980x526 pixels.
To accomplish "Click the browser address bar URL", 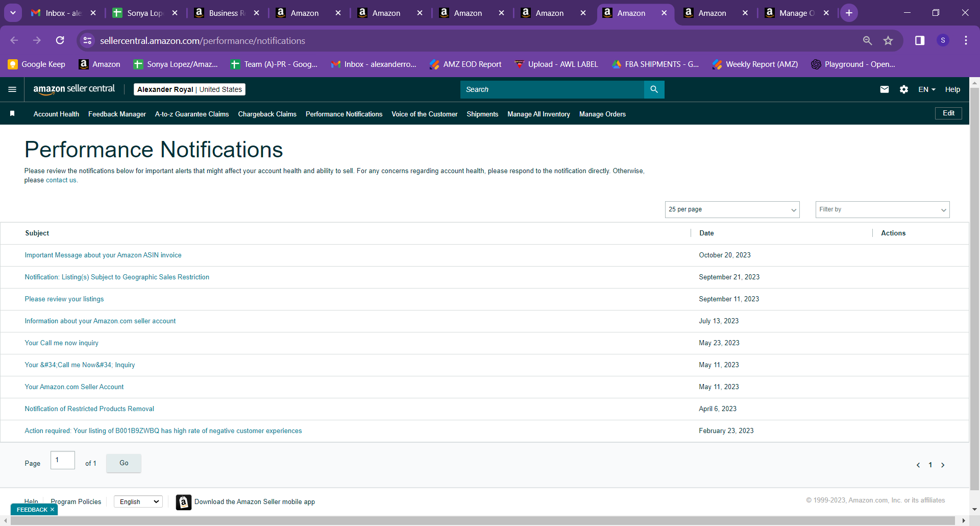I will [203, 40].
